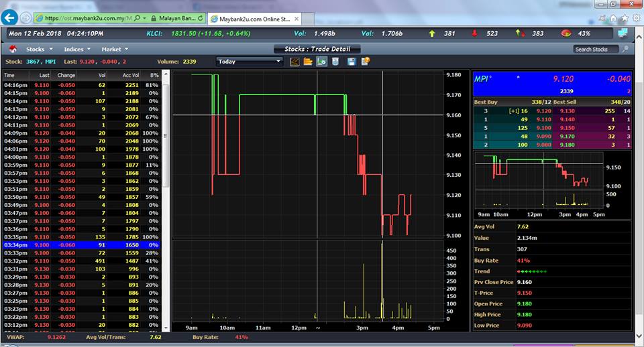
Task: Switch to Maybank2u.com Online Stock tab
Action: [x=255, y=19]
